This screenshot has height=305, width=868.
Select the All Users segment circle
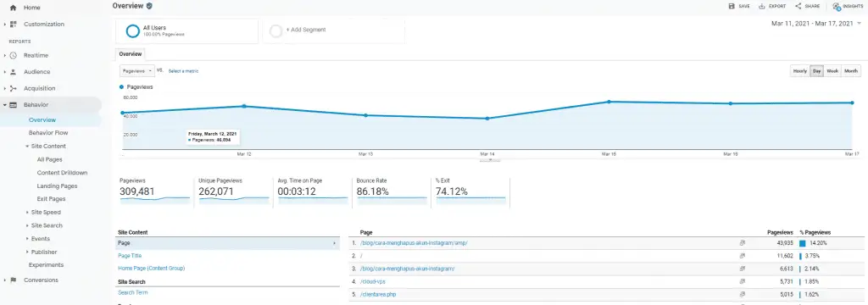coord(132,31)
